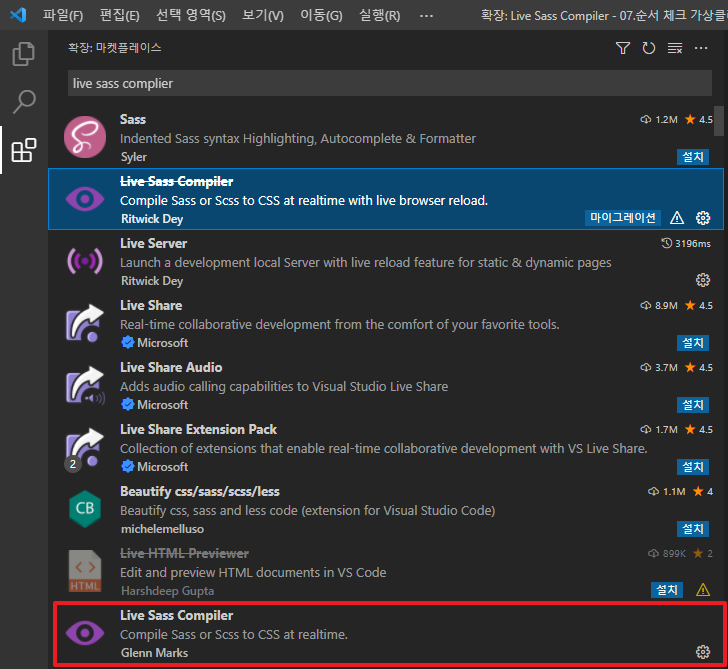Install Live Share Extension Pack
The image size is (728, 669).
click(x=693, y=467)
